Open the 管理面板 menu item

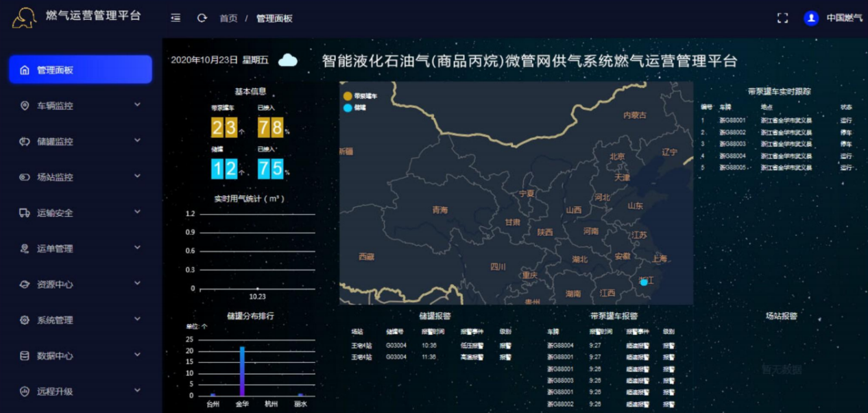pos(80,69)
